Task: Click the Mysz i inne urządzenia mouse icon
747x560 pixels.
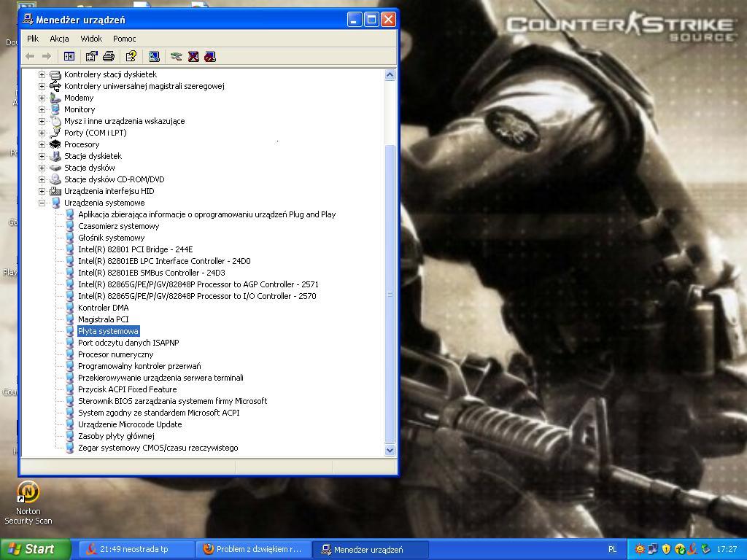Action: 55,121
